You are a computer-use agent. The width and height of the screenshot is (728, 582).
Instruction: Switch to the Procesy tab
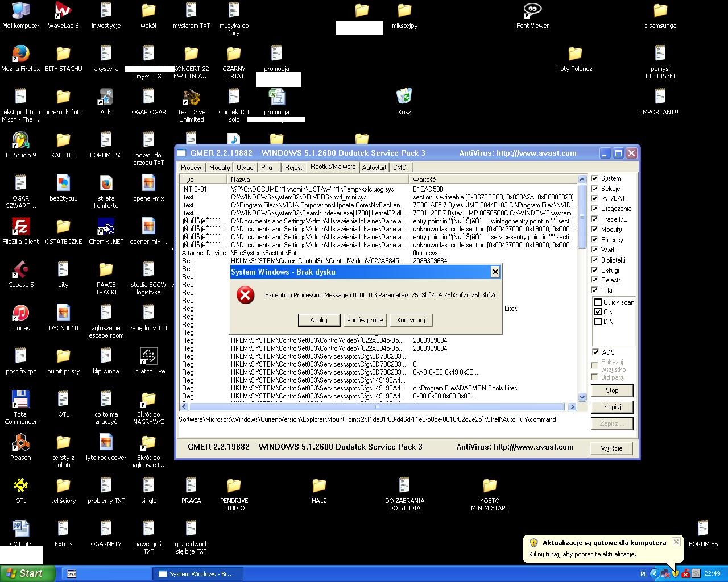tap(192, 168)
